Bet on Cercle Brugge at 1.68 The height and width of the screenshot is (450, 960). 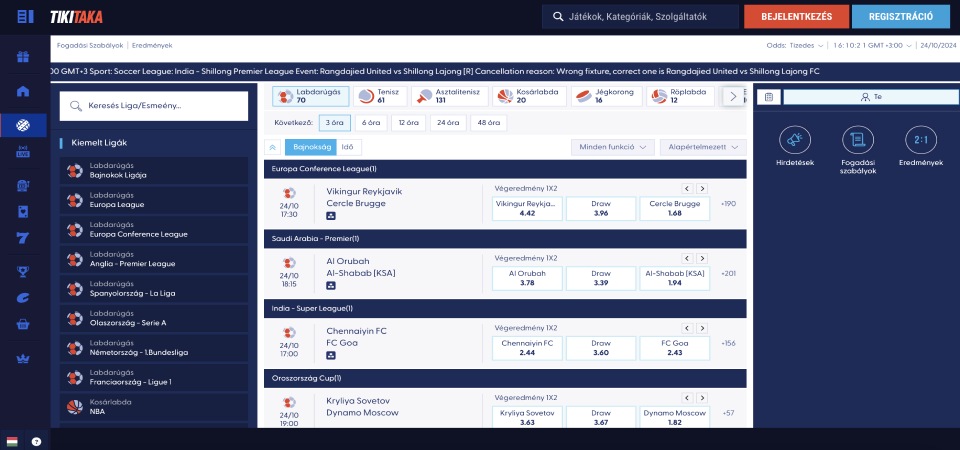click(x=675, y=209)
